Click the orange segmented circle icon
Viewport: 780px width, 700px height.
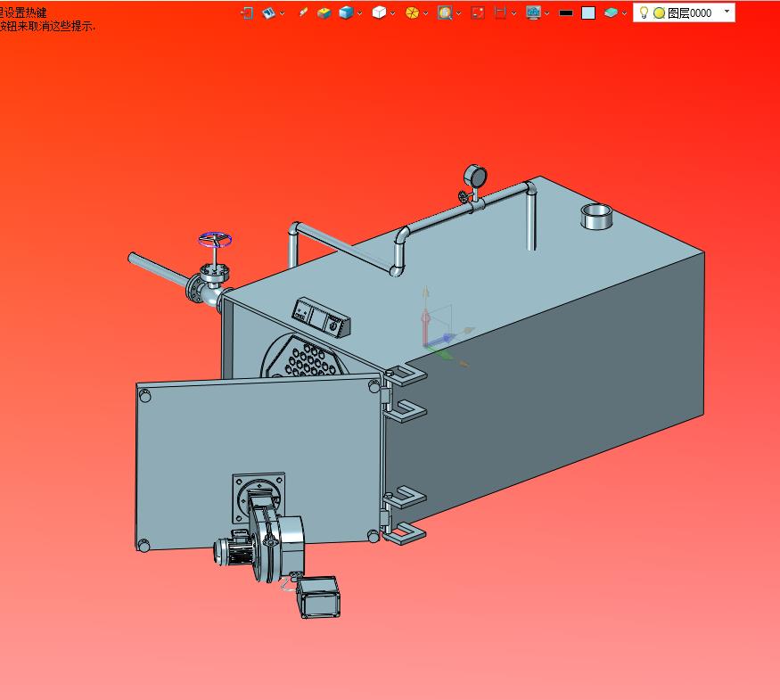click(412, 13)
